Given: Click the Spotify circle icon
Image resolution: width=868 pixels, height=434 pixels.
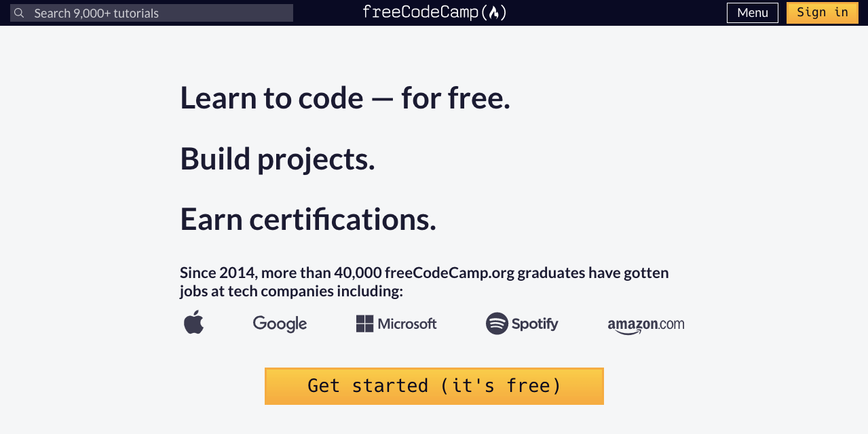Looking at the screenshot, I should pos(497,323).
